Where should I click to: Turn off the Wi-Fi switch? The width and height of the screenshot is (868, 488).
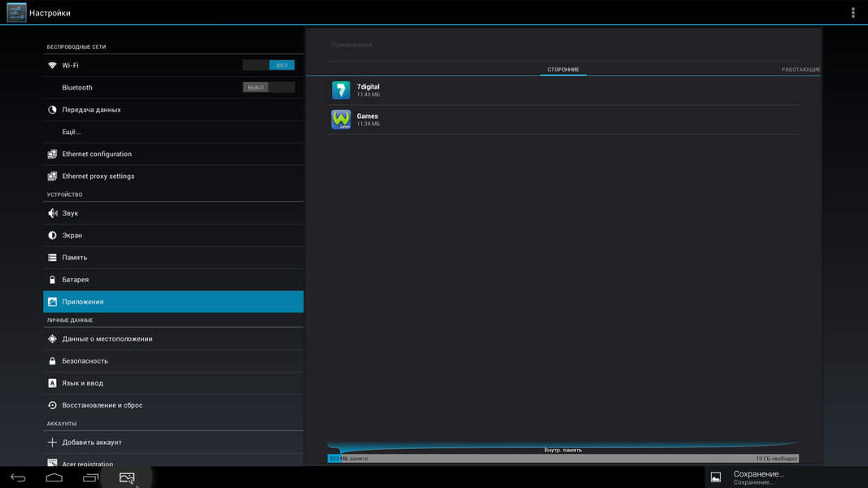268,65
